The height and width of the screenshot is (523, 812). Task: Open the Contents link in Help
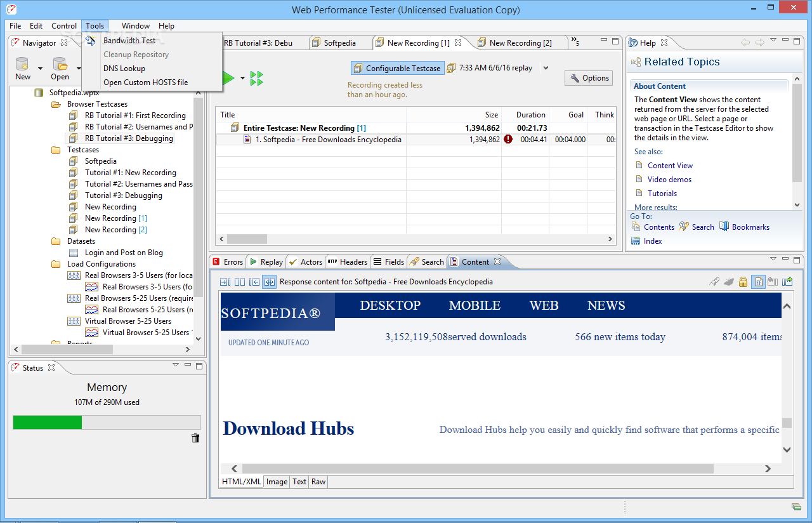tap(659, 227)
